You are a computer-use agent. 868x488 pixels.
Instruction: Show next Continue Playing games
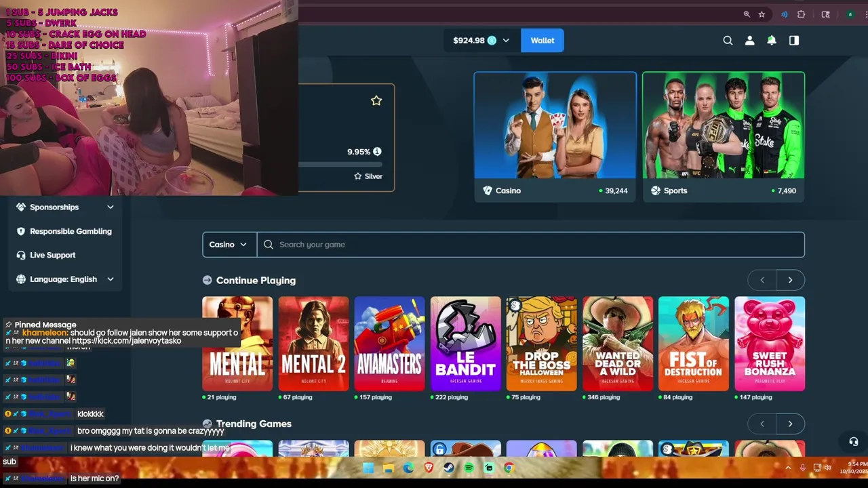(790, 280)
